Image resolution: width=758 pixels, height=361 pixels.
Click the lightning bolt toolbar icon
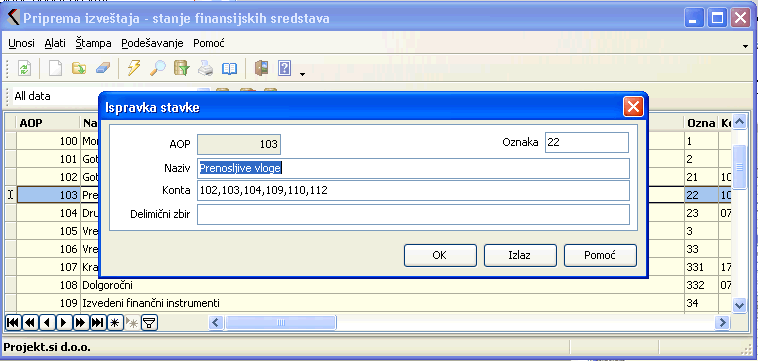point(133,69)
